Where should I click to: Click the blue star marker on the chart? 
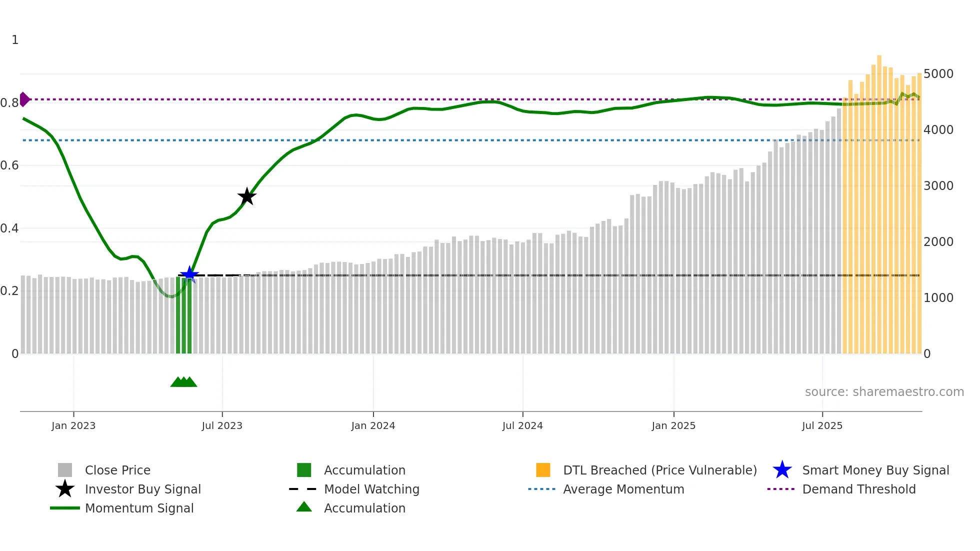click(189, 274)
